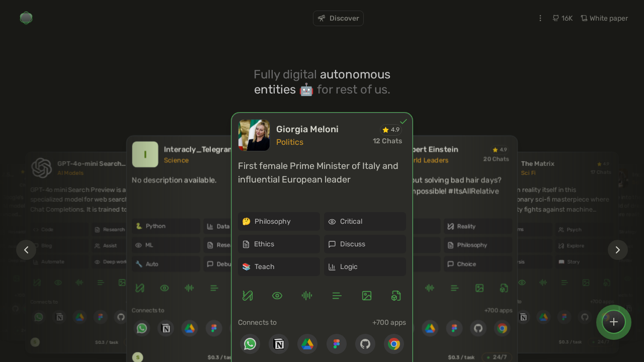This screenshot has height=362, width=644.
Task: Click the audio waveform capability icon
Action: point(307,296)
